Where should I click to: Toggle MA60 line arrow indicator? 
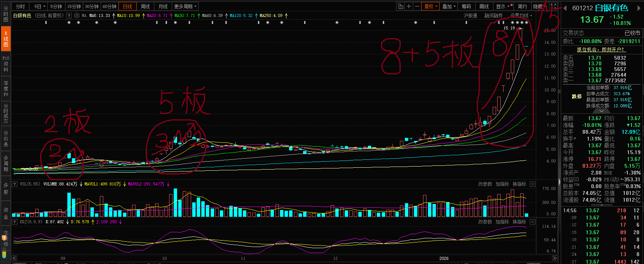[x=226, y=15]
